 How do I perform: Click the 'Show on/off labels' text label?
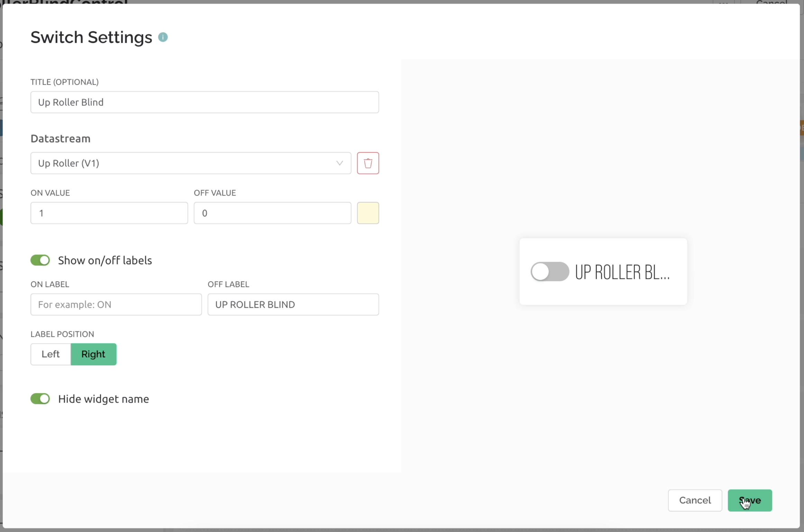pos(105,260)
